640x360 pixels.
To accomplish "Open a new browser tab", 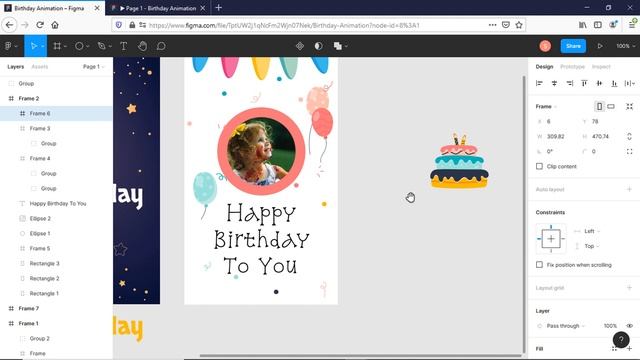I will (x=218, y=8).
